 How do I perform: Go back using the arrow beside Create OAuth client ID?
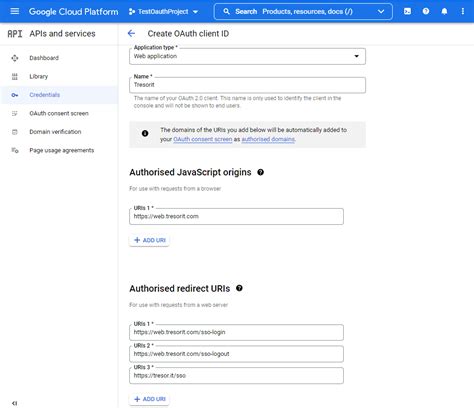pos(131,33)
